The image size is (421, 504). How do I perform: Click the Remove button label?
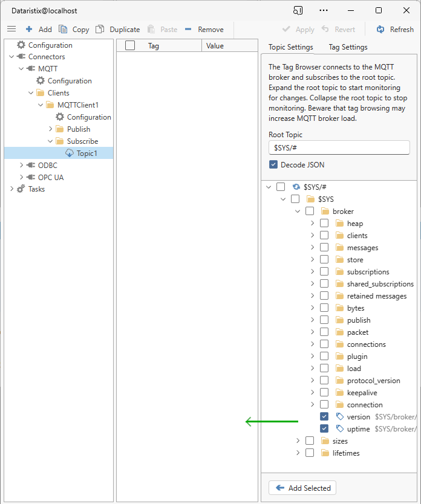[211, 29]
